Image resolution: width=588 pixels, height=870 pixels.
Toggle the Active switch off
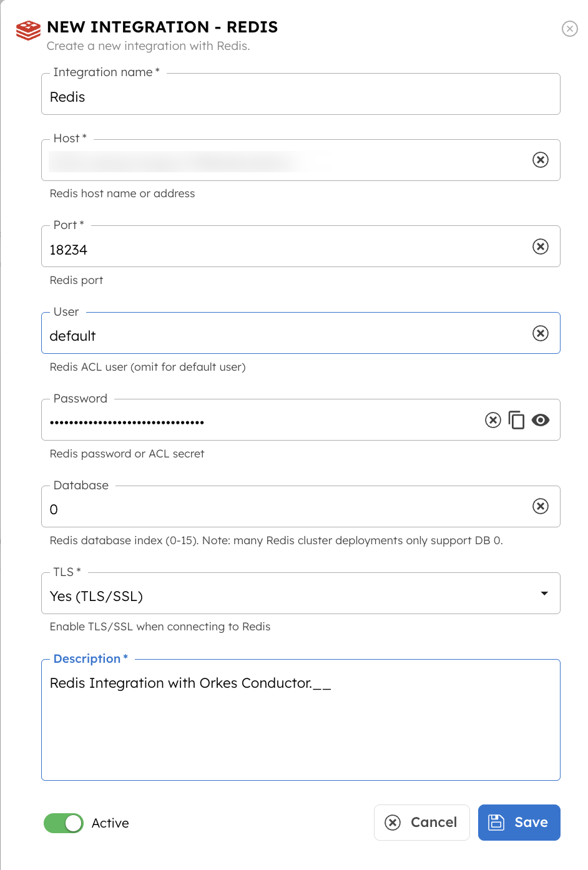point(64,823)
